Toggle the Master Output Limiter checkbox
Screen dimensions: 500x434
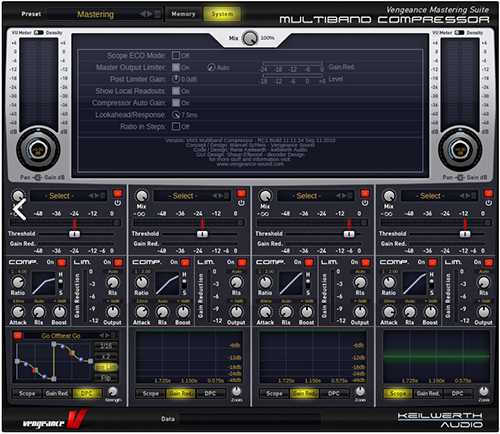176,67
